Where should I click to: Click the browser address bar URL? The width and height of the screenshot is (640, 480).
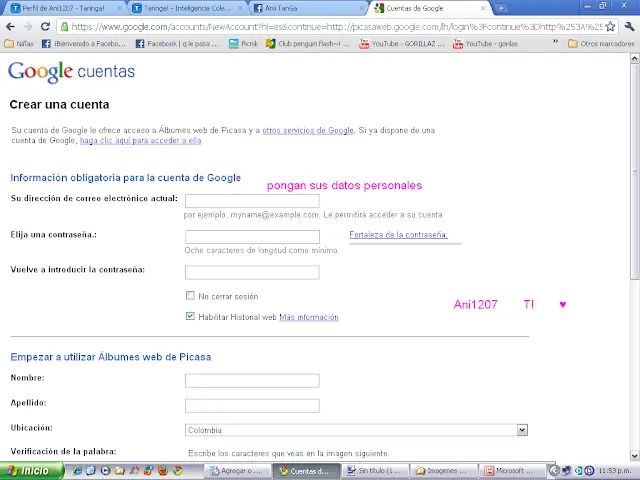pyautogui.click(x=337, y=27)
